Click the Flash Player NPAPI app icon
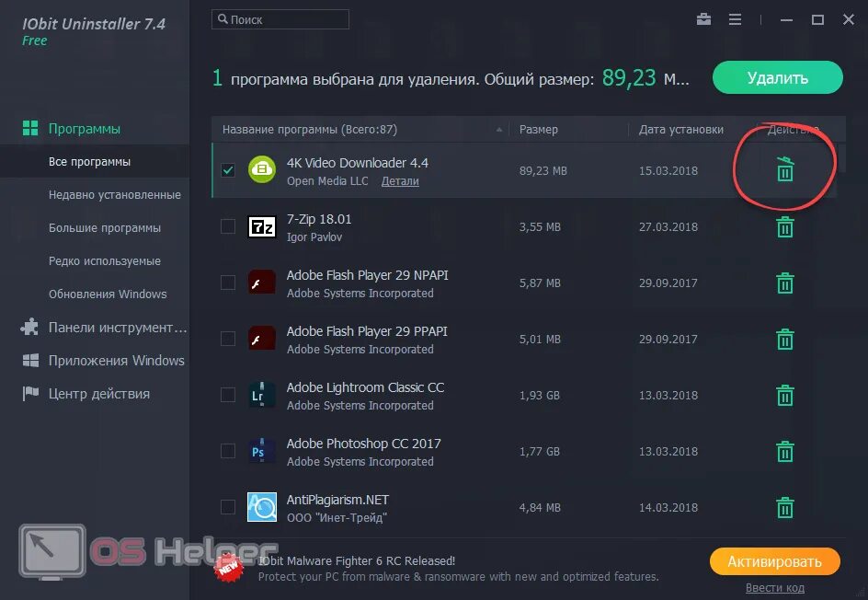Viewport: 868px width, 600px height. pyautogui.click(x=261, y=283)
